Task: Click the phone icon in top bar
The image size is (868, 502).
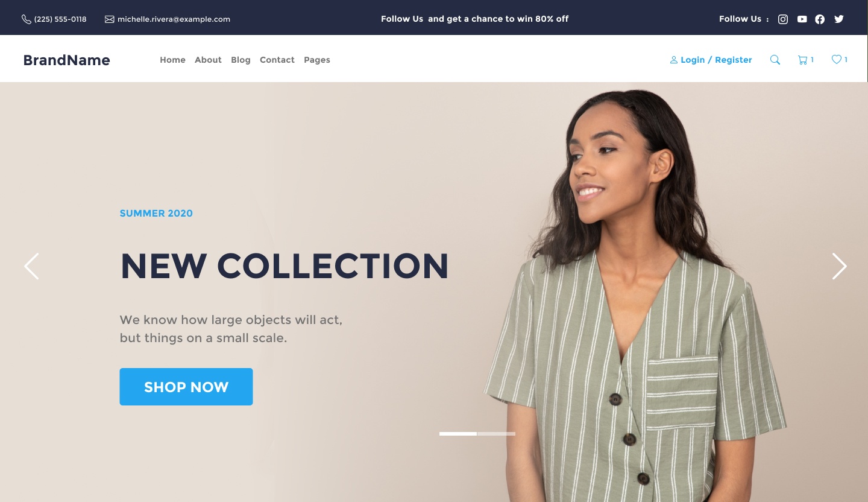Action: 27,19
